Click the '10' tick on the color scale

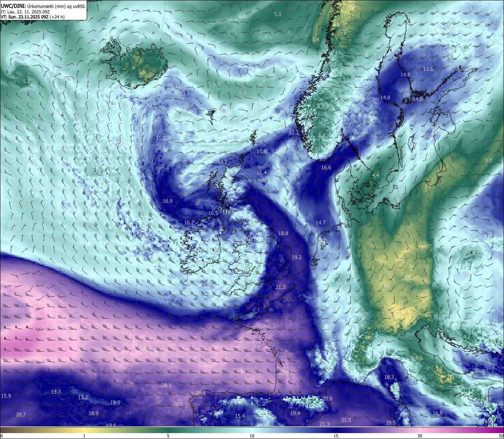pyautogui.click(x=252, y=436)
